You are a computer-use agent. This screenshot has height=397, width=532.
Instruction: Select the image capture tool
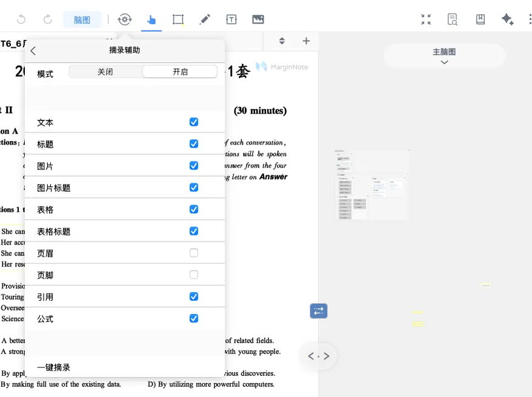tap(258, 19)
